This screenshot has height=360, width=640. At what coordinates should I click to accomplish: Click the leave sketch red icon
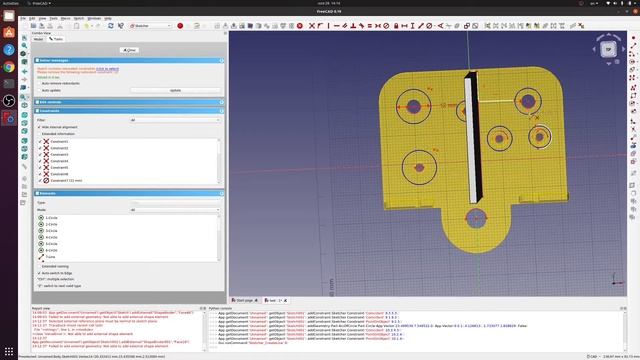pos(300,26)
